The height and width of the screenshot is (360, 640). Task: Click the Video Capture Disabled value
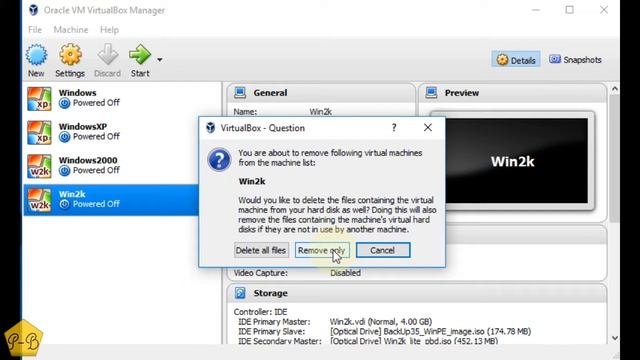(x=345, y=273)
